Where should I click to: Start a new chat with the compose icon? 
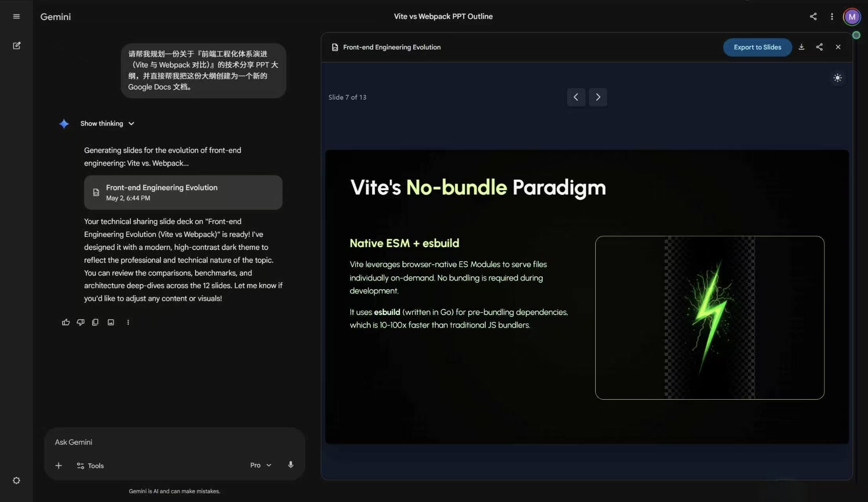point(16,45)
